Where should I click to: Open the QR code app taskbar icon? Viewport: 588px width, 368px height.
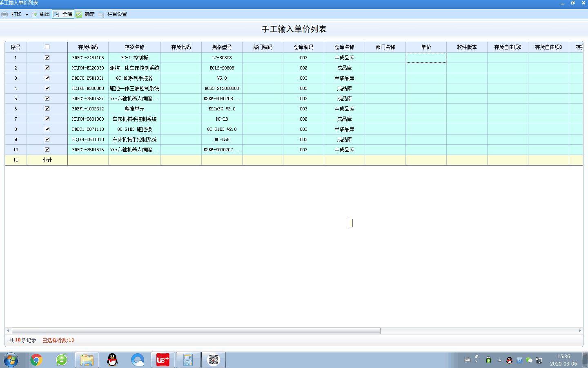[x=214, y=360]
